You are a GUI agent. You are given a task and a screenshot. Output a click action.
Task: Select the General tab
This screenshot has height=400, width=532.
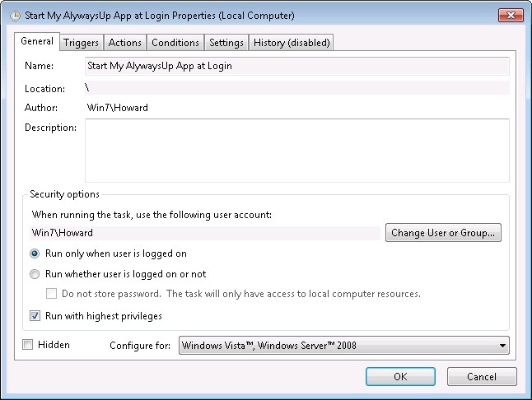(37, 41)
